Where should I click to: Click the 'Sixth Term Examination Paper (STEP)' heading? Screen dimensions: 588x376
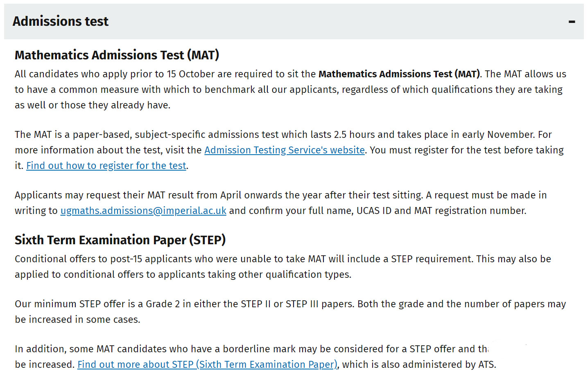120,240
